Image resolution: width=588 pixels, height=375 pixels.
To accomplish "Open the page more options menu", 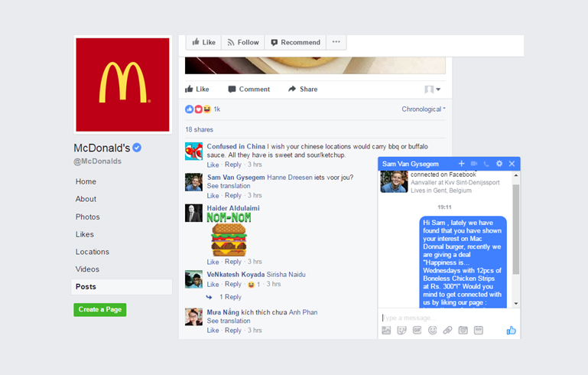I will pos(336,42).
